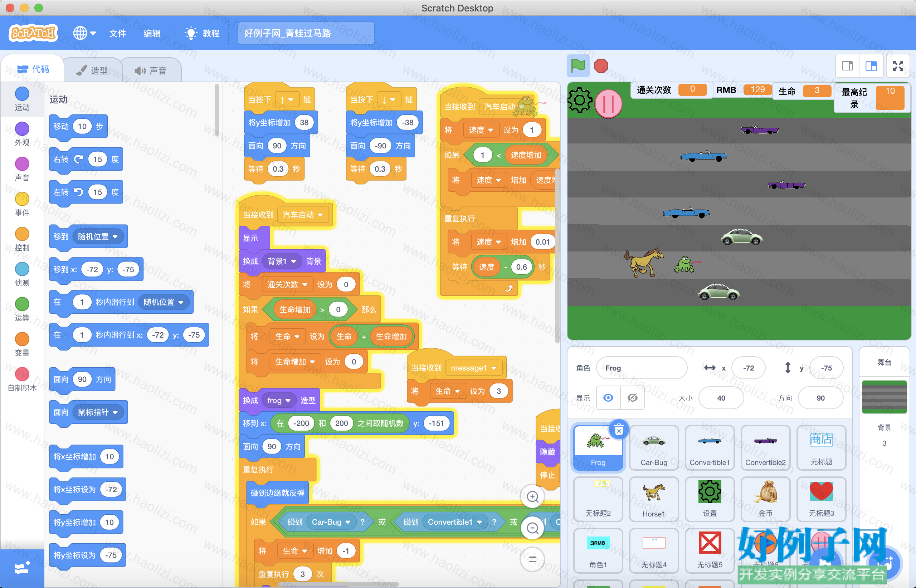Enter full screen stage mode
Screen dimensions: 916x588
click(898, 66)
